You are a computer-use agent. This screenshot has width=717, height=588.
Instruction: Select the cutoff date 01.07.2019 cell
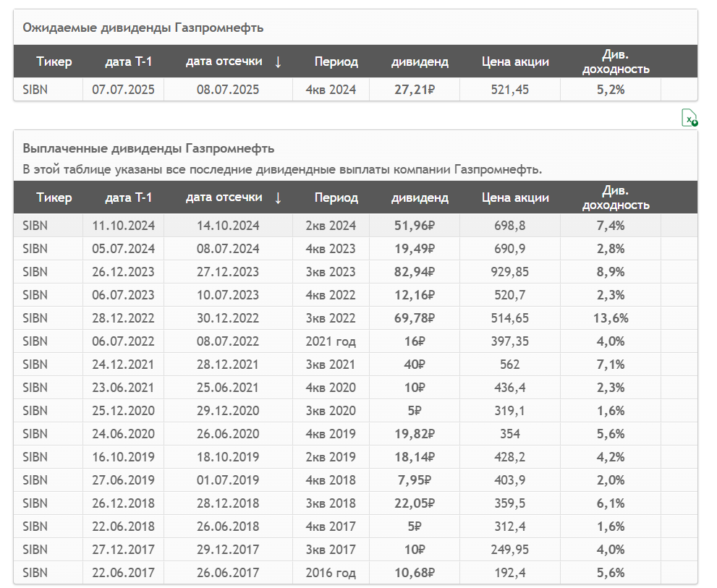228,480
